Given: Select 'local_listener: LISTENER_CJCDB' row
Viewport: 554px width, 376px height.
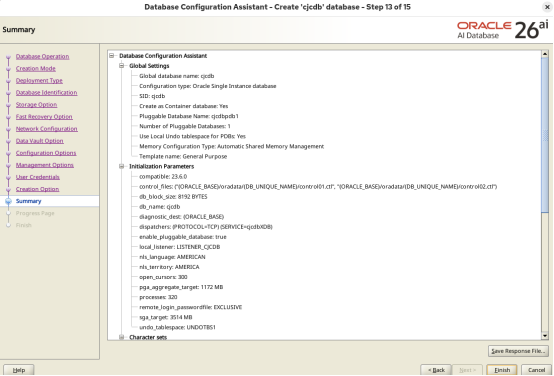Looking at the screenshot, I should point(180,247).
